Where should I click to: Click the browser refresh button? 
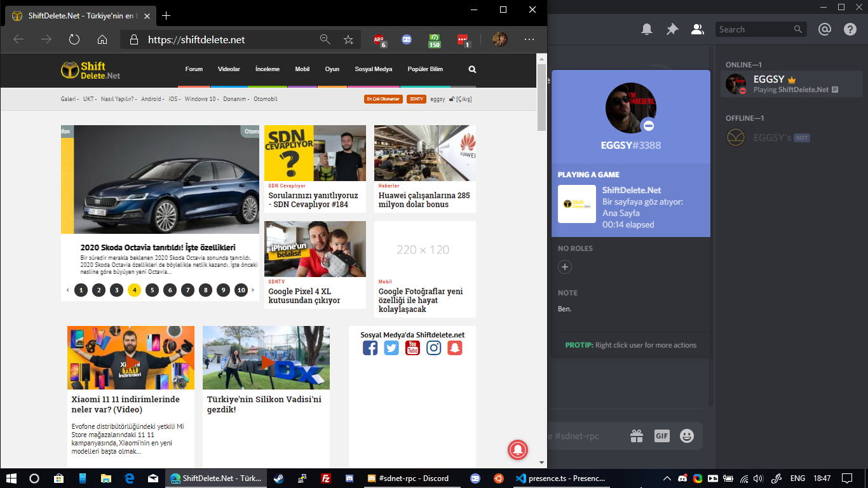(x=74, y=39)
